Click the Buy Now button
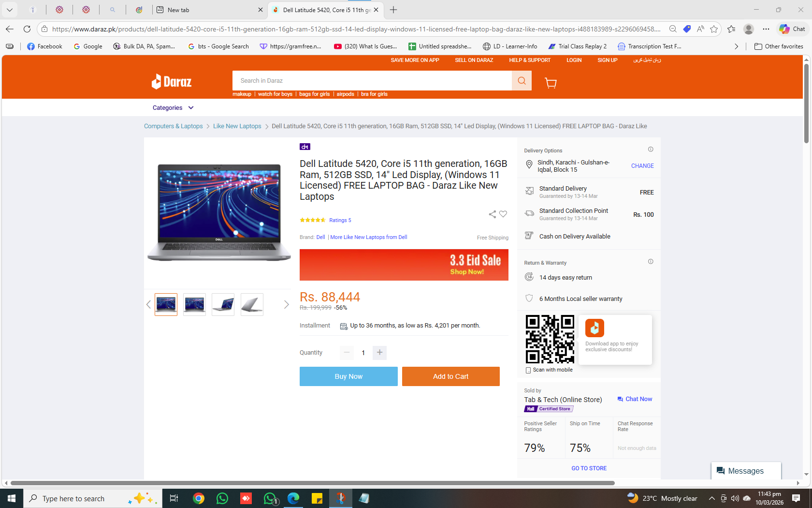The height and width of the screenshot is (508, 812). (348, 376)
